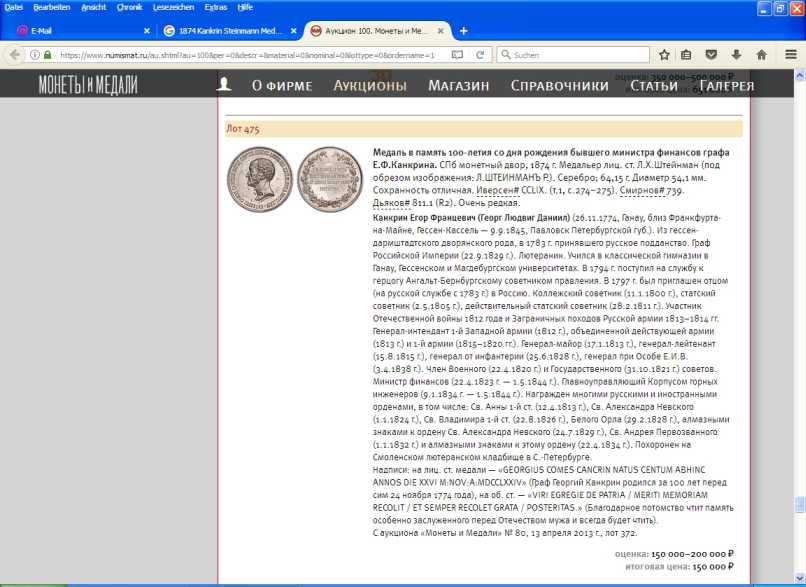Open the Аукционы site section
The image size is (806, 587).
click(x=370, y=85)
